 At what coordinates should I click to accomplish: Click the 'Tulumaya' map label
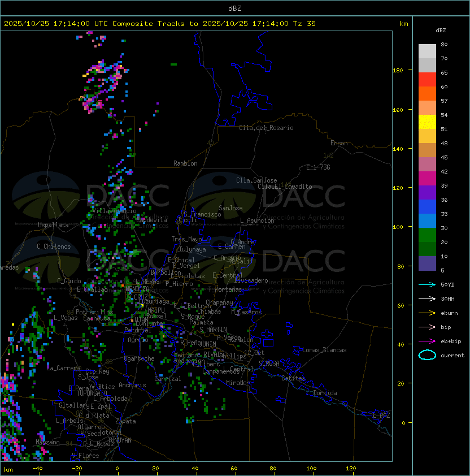(193, 249)
